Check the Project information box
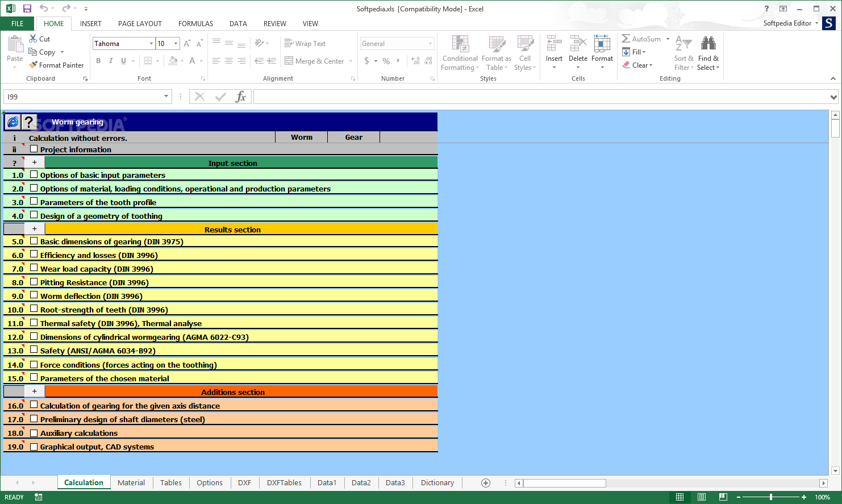This screenshot has height=504, width=842. click(x=34, y=149)
